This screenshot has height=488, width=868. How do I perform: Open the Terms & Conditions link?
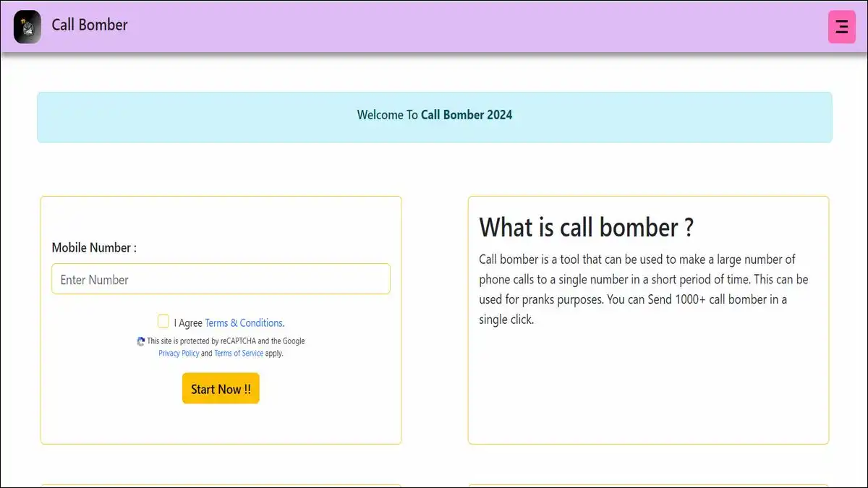(244, 323)
